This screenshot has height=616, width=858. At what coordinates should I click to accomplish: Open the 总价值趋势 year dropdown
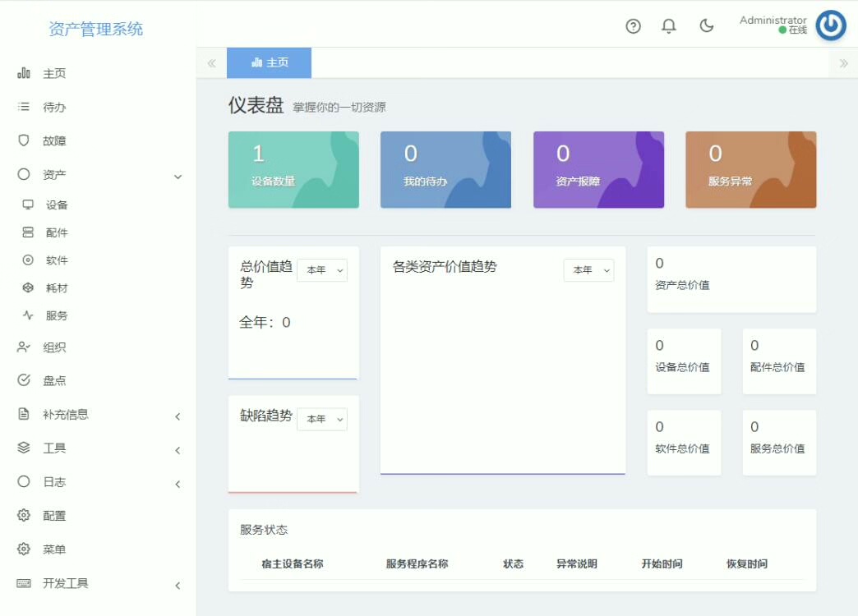(x=321, y=270)
